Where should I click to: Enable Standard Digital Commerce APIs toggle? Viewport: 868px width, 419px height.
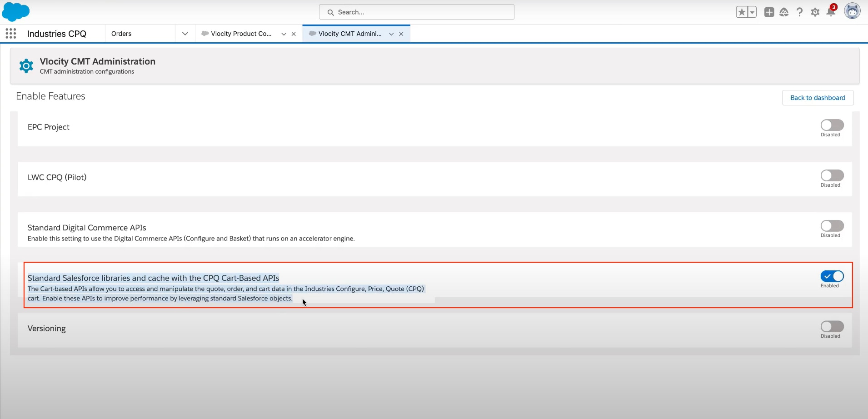832,226
